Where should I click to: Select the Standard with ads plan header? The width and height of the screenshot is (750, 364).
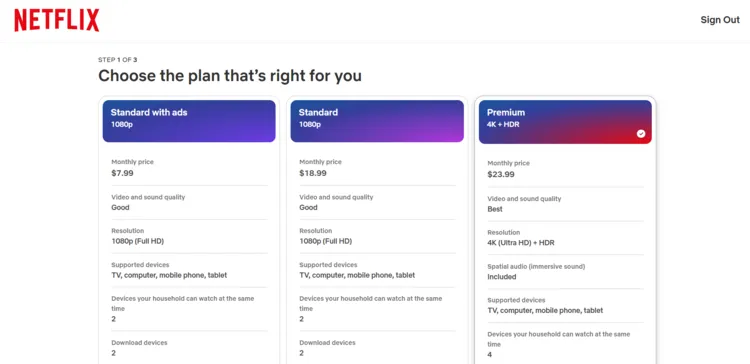(189, 121)
